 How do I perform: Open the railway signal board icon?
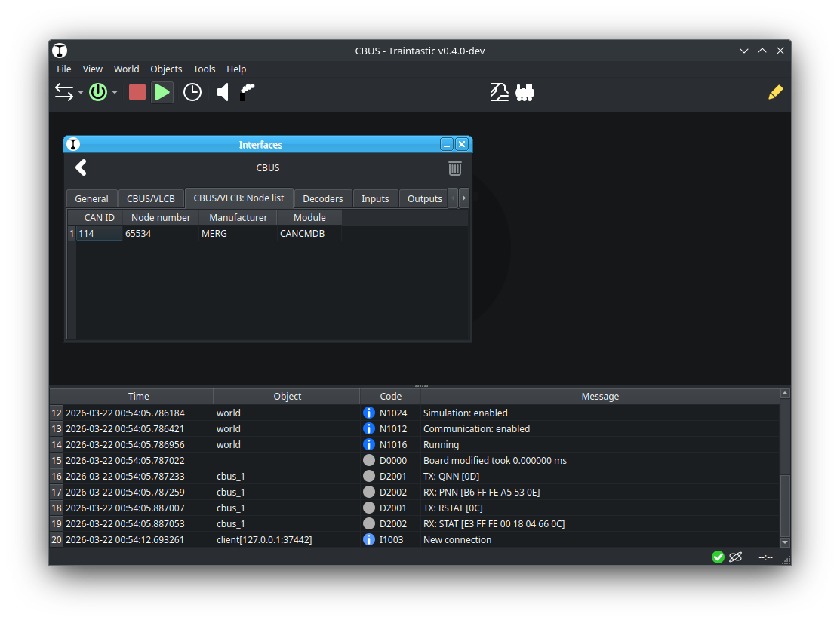[x=499, y=92]
